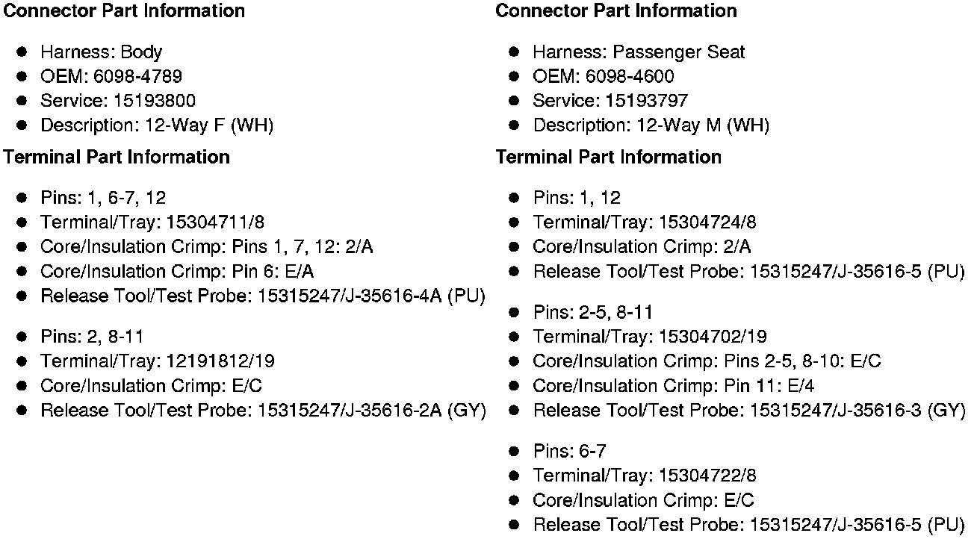Select Terminal/Tray: 15304722/8 line
The image size is (980, 539).
click(645, 476)
